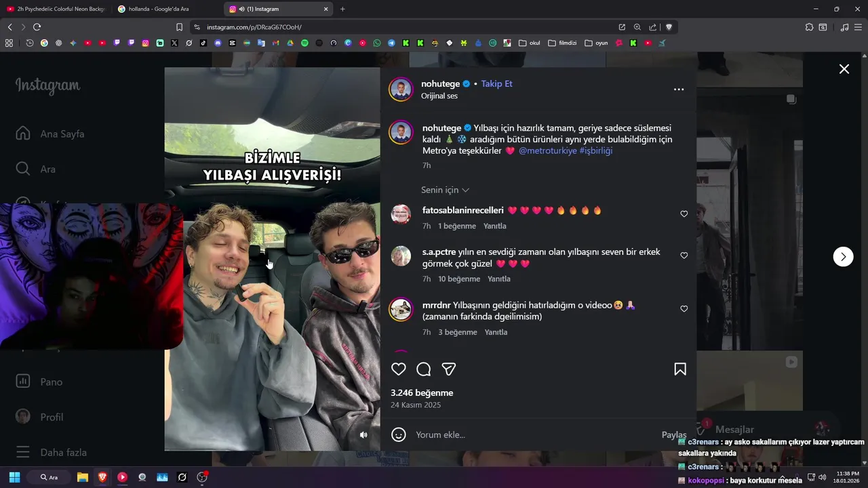Open the browser playlist music note icon
The height and width of the screenshot is (488, 868).
pos(844,27)
